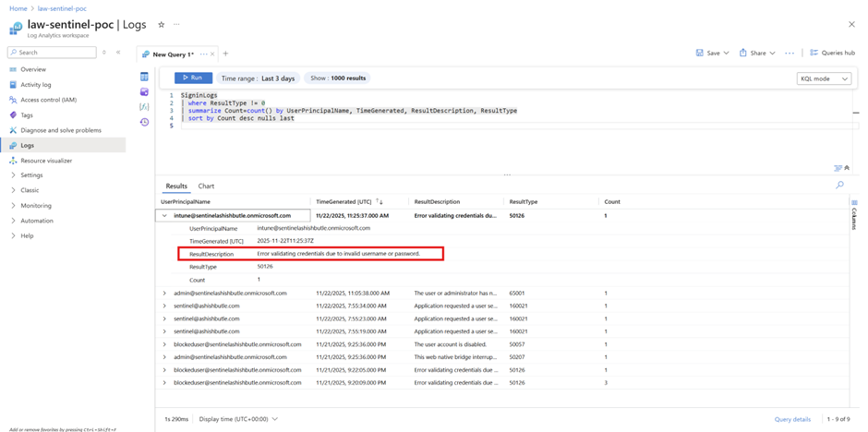The width and height of the screenshot is (868, 432).
Task: Switch to the Chart tab
Action: point(206,186)
